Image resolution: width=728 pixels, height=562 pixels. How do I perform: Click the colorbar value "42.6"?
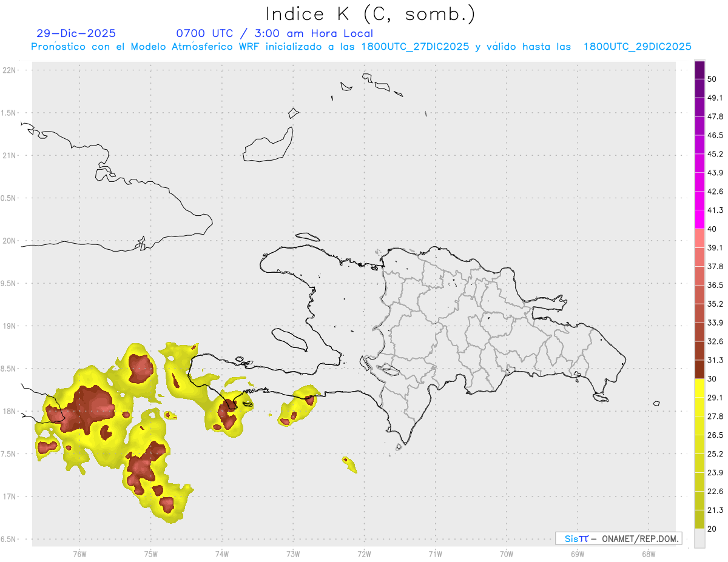pyautogui.click(x=715, y=192)
